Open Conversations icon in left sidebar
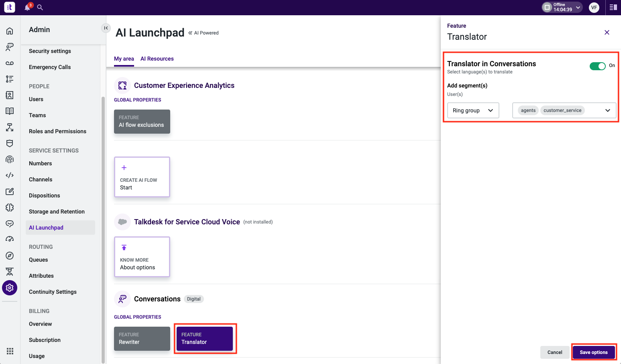This screenshot has width=621, height=364. (10, 47)
